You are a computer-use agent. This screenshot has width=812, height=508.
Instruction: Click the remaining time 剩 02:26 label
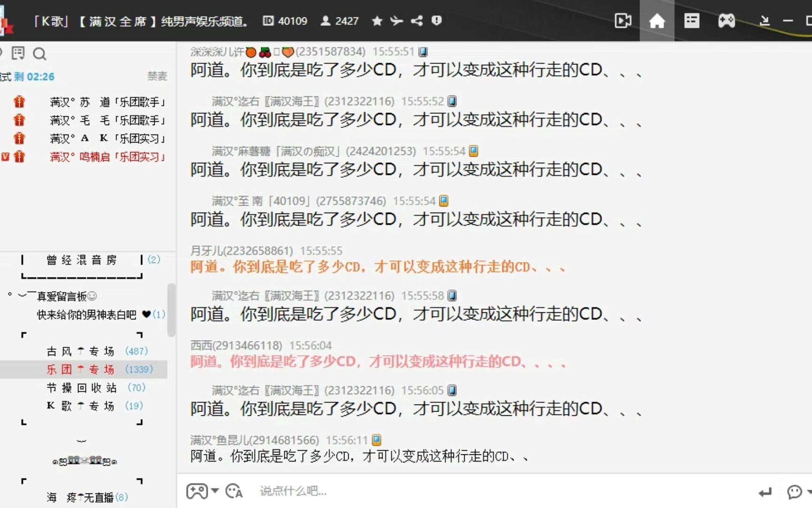(34, 77)
